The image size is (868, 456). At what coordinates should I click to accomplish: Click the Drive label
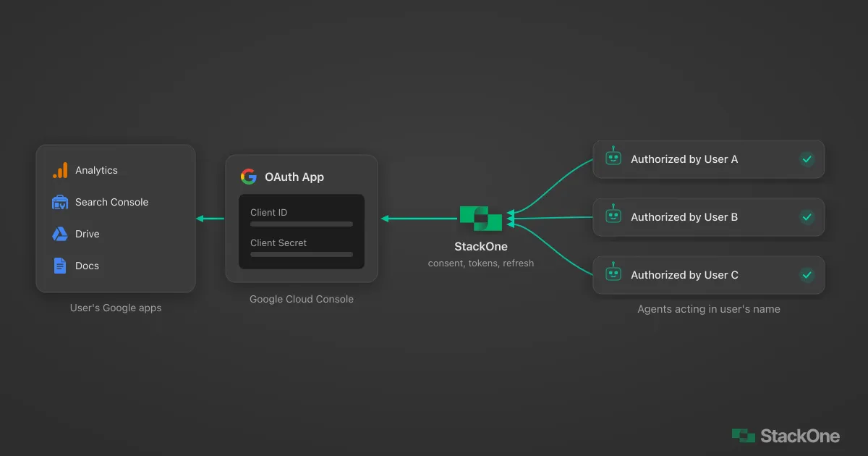tap(88, 234)
